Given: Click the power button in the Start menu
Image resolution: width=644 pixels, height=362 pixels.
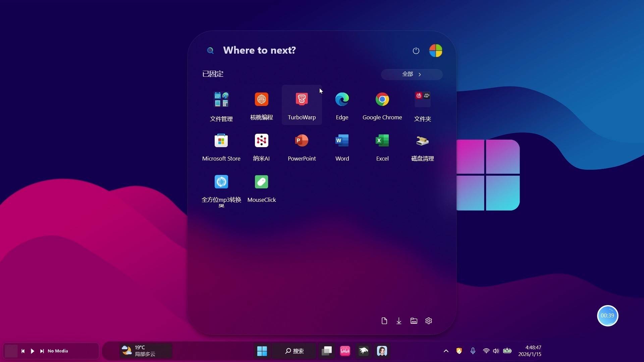Looking at the screenshot, I should [416, 51].
